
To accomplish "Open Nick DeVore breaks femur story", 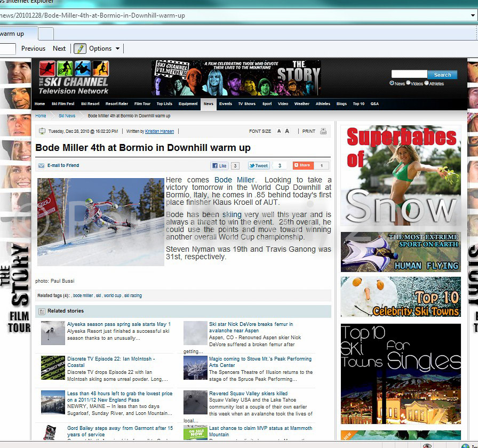I will click(251, 327).
